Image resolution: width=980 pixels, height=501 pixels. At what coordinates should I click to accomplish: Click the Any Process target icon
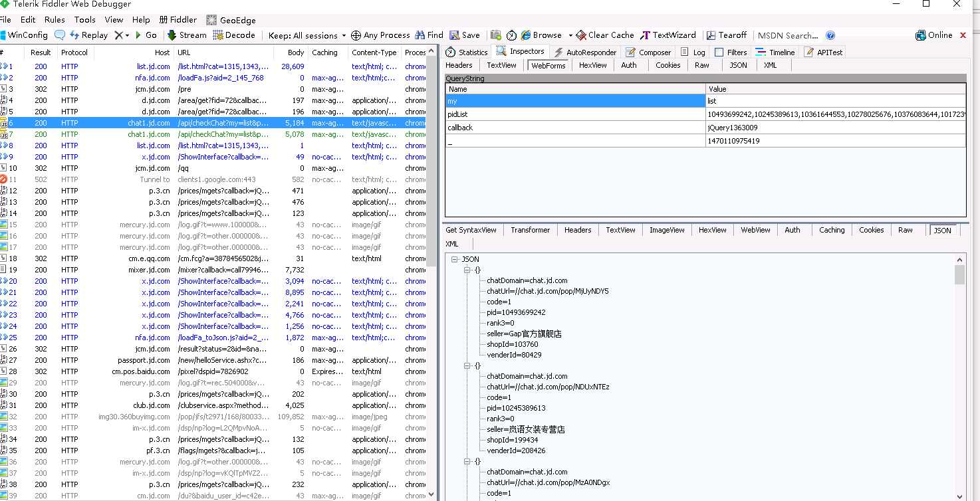coord(356,35)
